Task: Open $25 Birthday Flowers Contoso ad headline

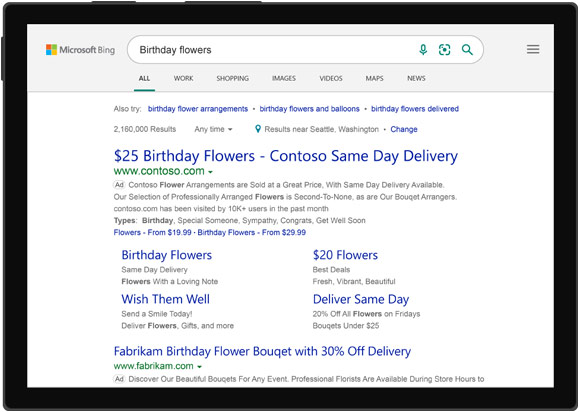Action: coord(286,156)
